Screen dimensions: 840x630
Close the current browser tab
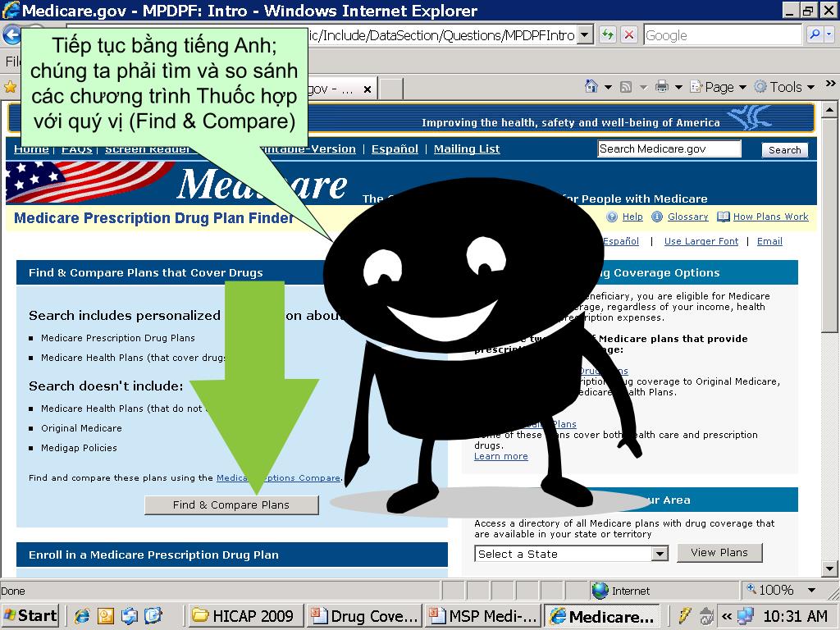coord(367,89)
